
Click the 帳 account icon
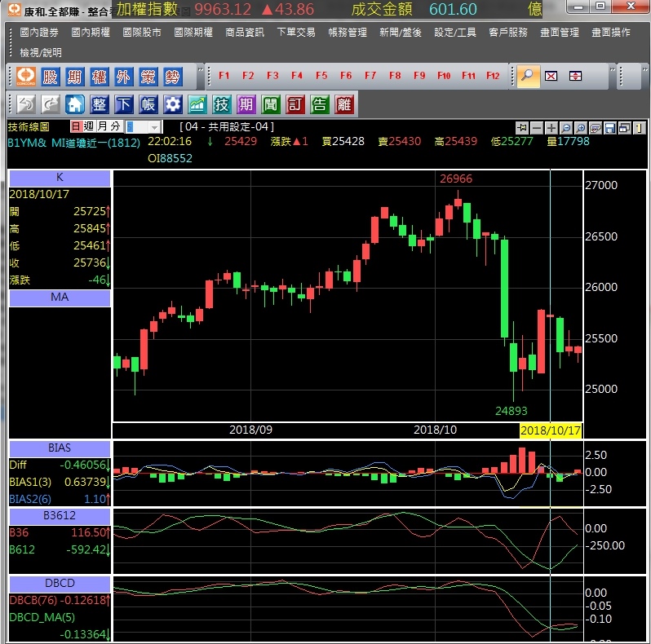coord(148,104)
